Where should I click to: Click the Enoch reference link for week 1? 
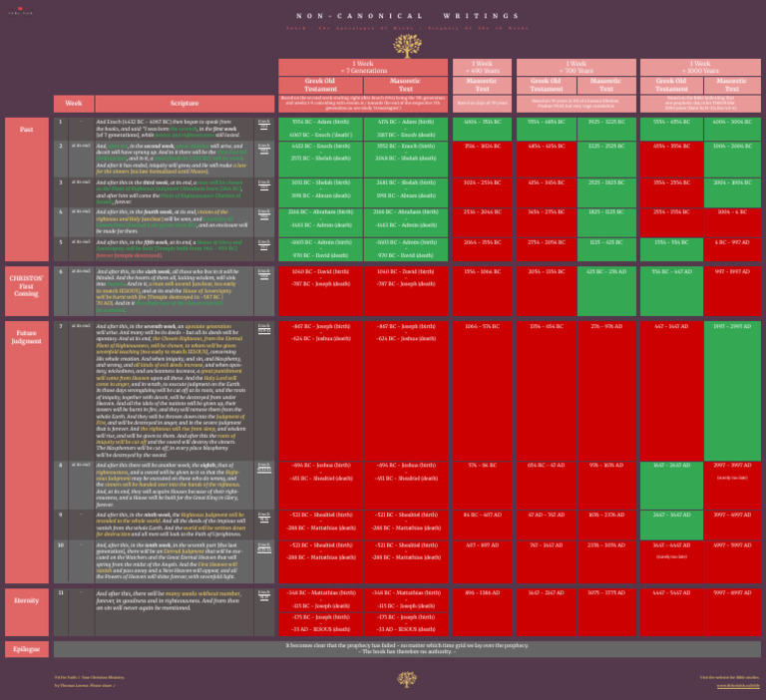[x=263, y=123]
